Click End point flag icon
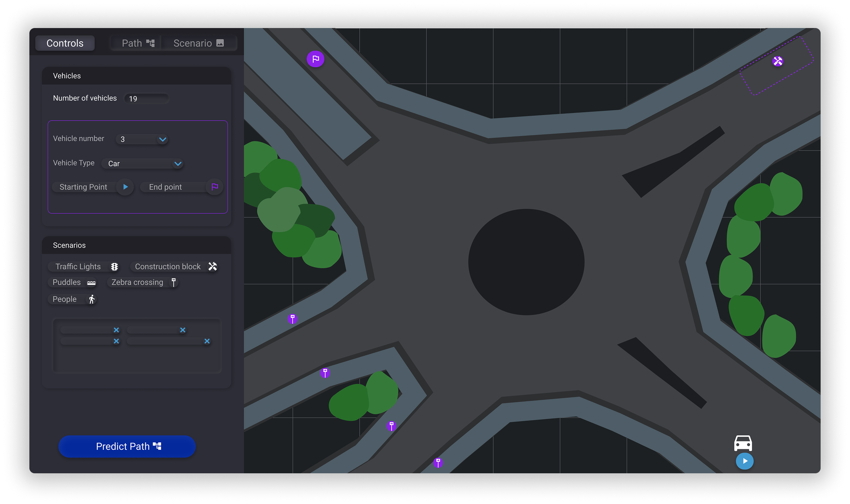This screenshot has width=850, height=504. [x=215, y=187]
